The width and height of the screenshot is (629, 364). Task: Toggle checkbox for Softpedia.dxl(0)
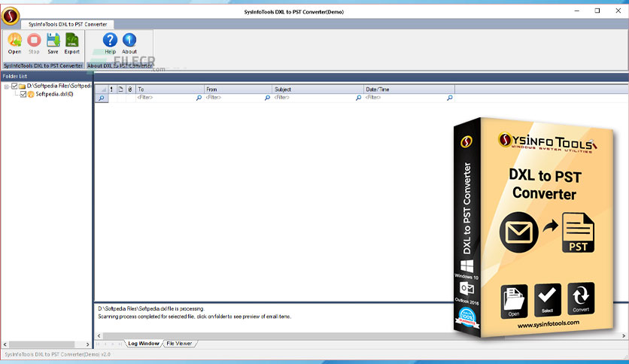click(23, 94)
